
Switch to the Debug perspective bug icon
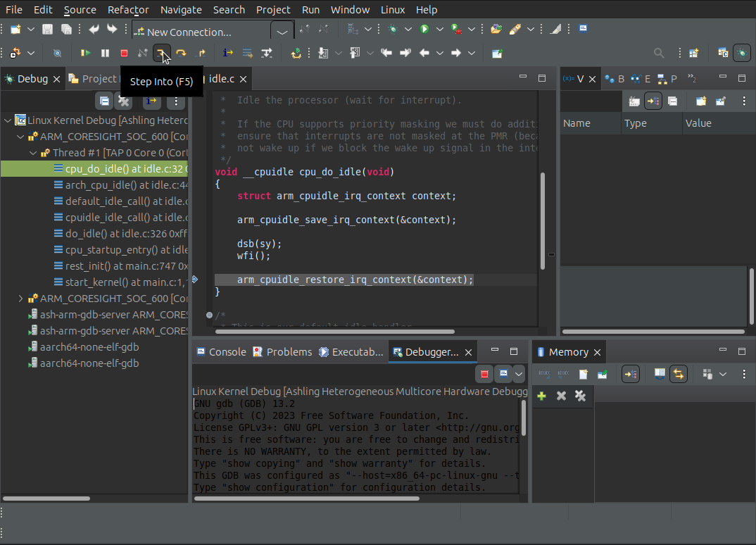[742, 53]
